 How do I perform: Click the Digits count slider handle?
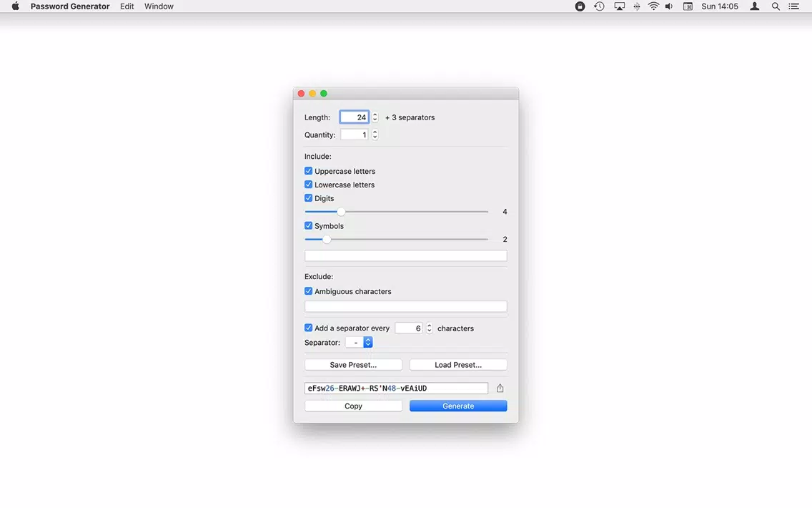pos(341,212)
